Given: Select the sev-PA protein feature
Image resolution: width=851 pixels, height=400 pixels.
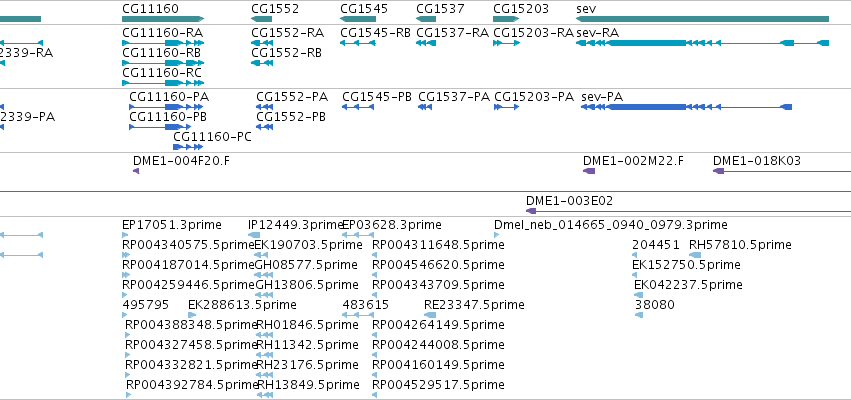Looking at the screenshot, I should coord(686,107).
